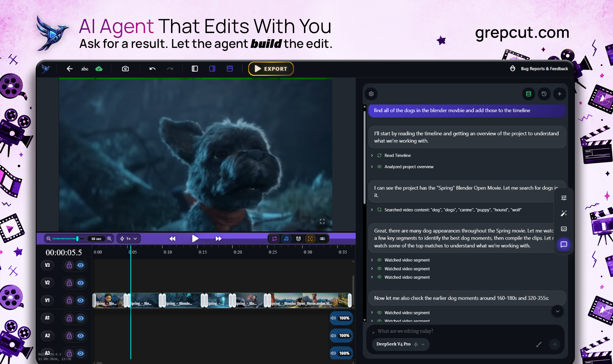The height and width of the screenshot is (364, 613).
Task: Click the A3 100% volume control
Action: coord(341,353)
